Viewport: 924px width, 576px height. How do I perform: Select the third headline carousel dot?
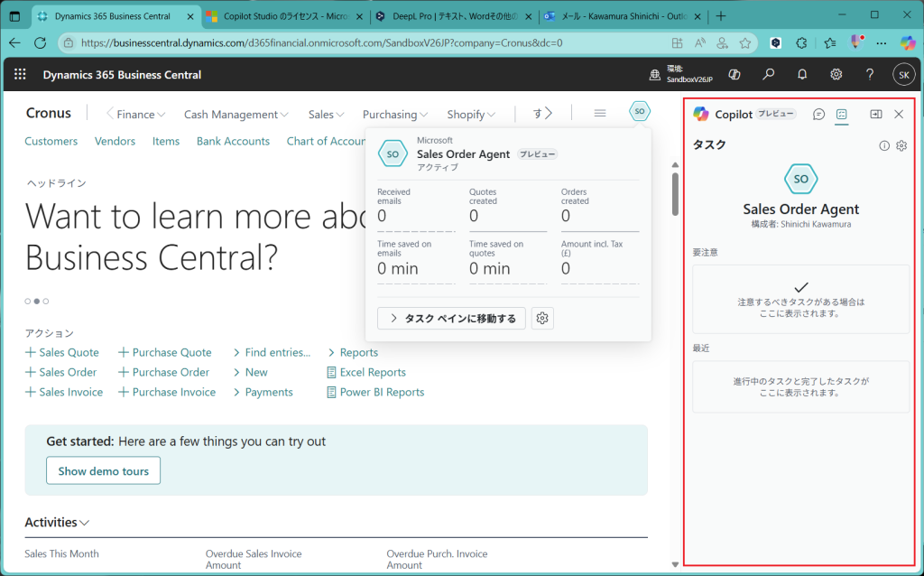tap(46, 302)
